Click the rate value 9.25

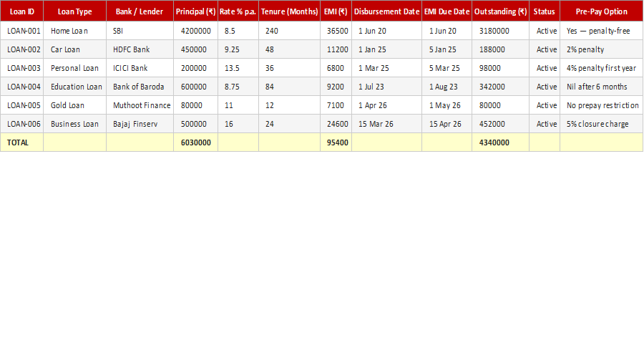[x=238, y=49]
